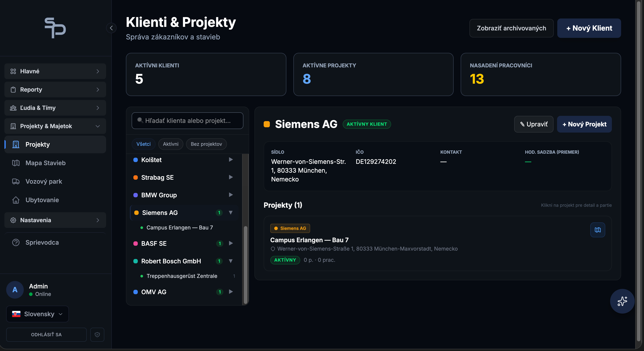Expand the BASF SE client row

[x=231, y=243]
